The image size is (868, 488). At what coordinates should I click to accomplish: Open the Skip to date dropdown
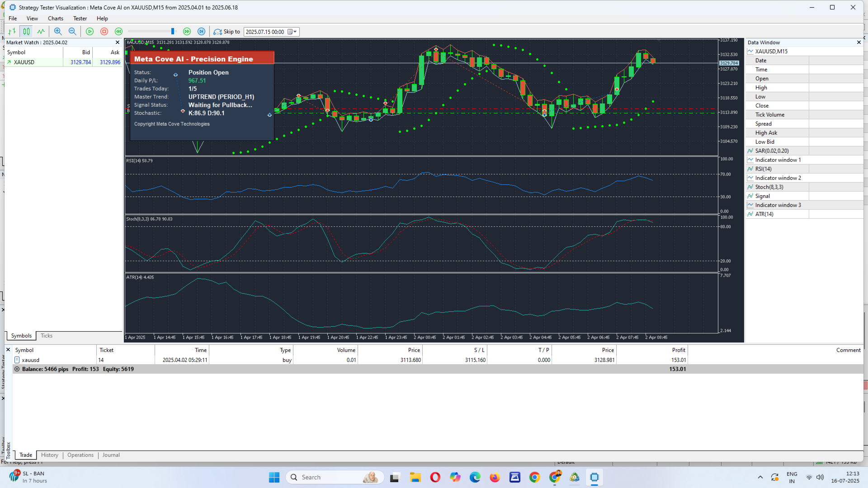(295, 32)
